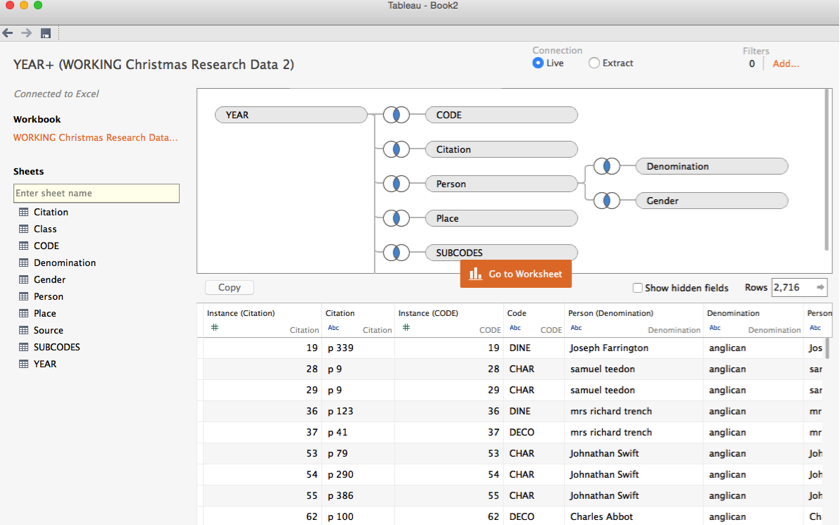Open the join icon before SUBCODES
The height and width of the screenshot is (525, 840).
[396, 252]
